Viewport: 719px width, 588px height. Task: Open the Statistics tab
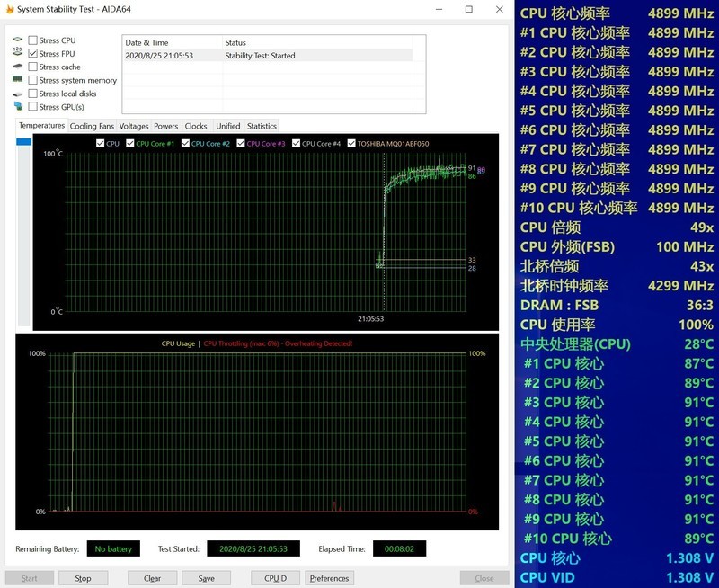[x=262, y=127]
